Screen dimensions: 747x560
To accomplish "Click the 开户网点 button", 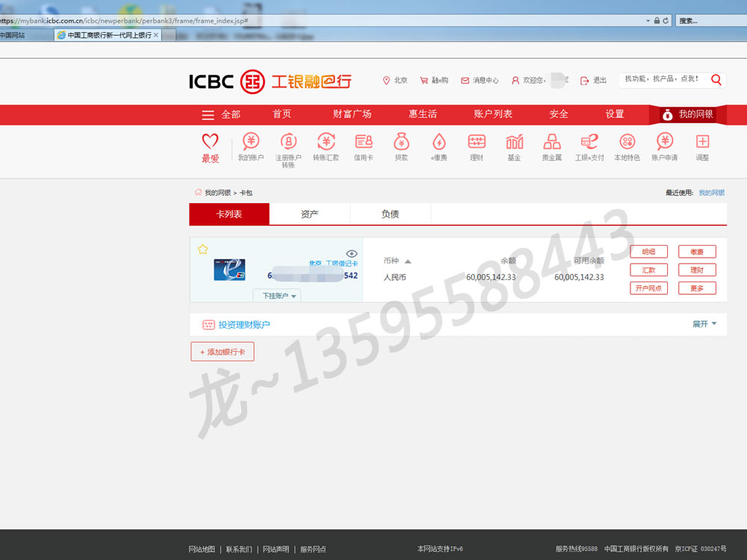I will 648,288.
